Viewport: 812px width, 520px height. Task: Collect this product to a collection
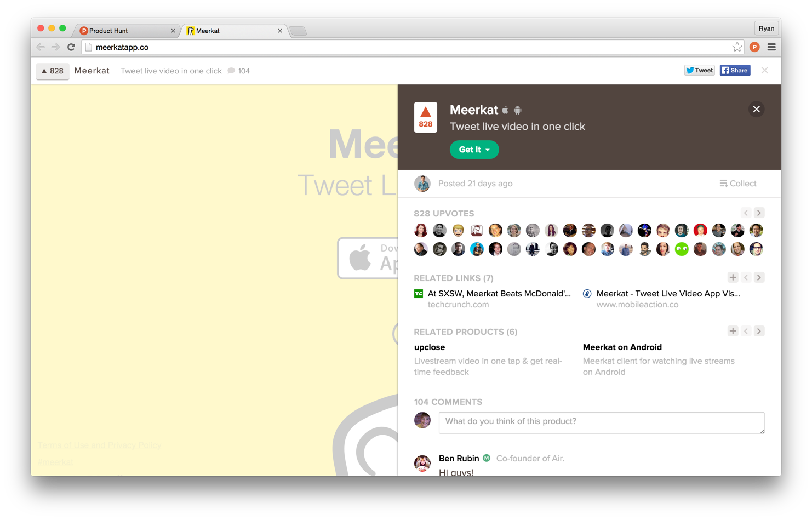coord(737,184)
